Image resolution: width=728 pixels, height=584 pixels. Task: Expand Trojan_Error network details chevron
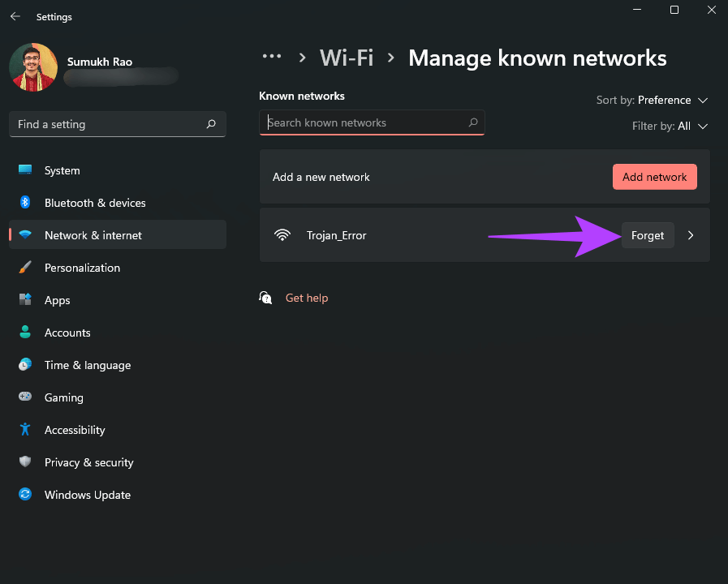[x=691, y=236]
